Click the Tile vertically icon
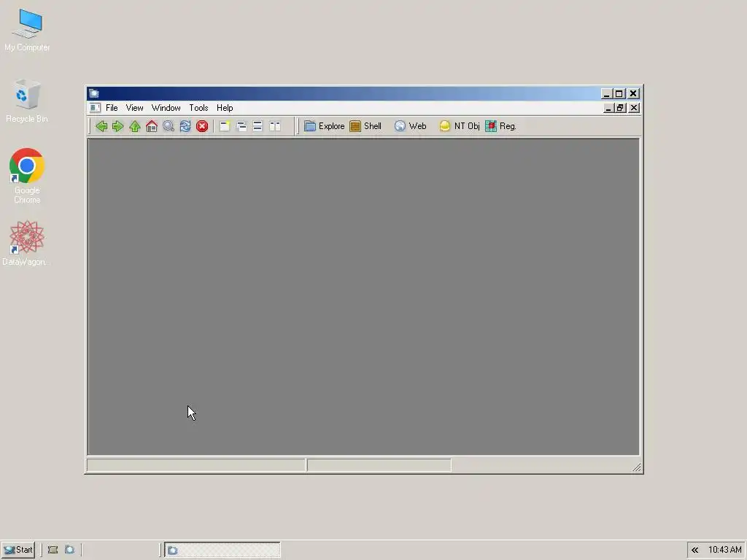The width and height of the screenshot is (747, 560). click(275, 126)
